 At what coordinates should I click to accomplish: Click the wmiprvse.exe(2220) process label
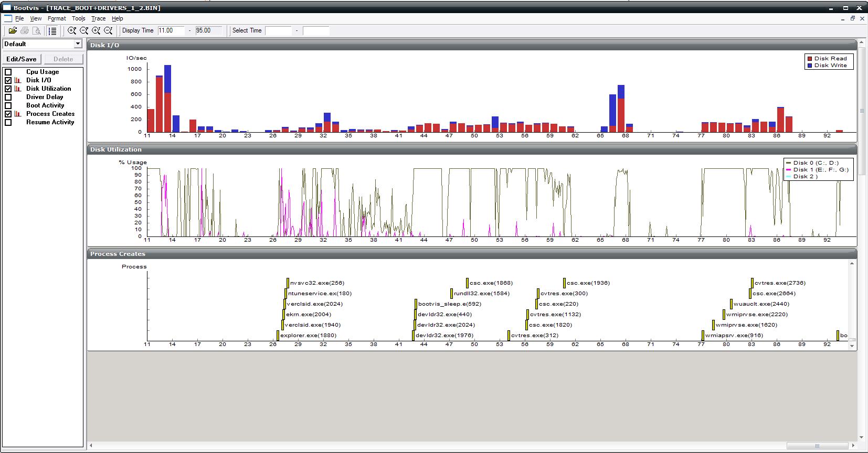(x=757, y=315)
